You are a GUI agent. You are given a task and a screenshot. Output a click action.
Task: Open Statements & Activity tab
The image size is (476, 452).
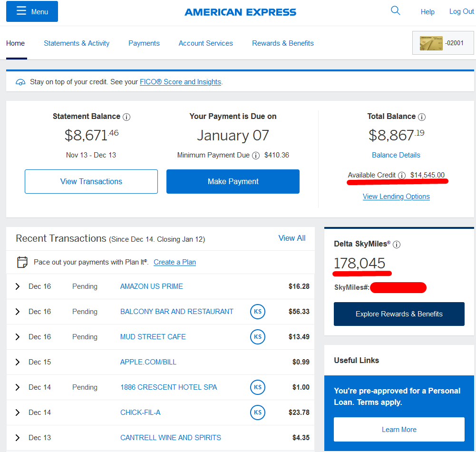pyautogui.click(x=77, y=43)
